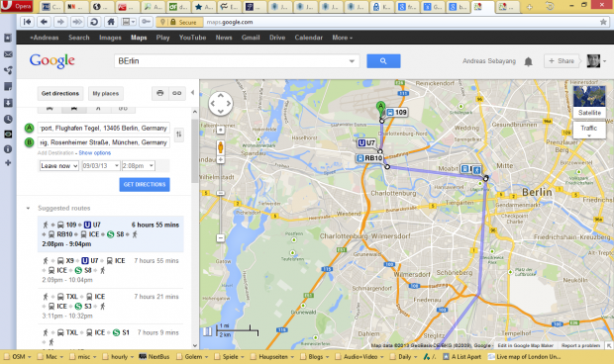Get a shareable link with link icon

(x=176, y=93)
